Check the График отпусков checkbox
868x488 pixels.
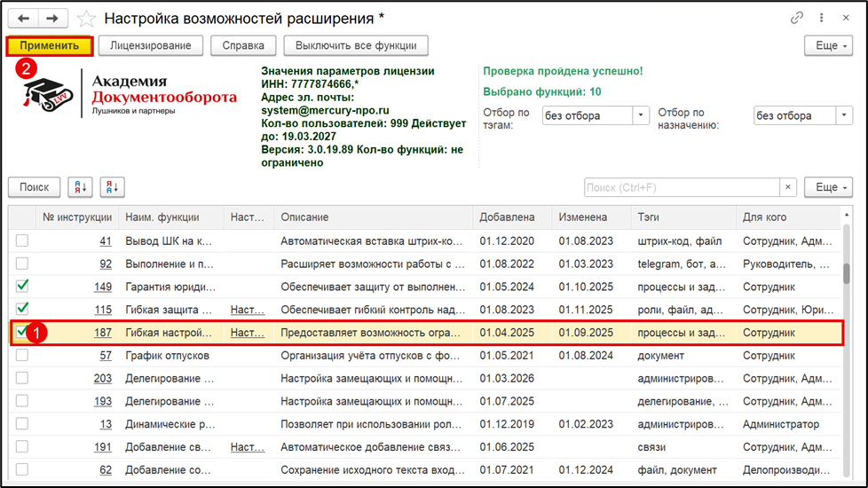22,355
